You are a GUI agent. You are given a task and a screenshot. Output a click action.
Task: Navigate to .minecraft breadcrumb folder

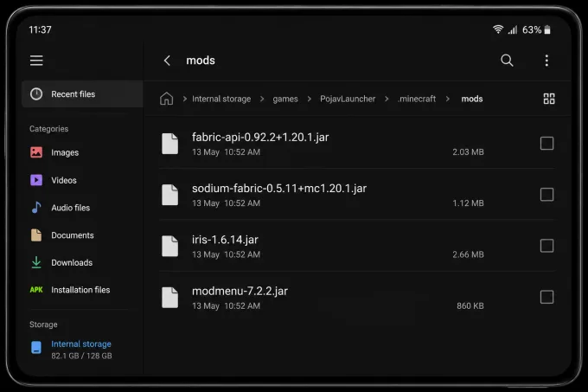(x=417, y=99)
